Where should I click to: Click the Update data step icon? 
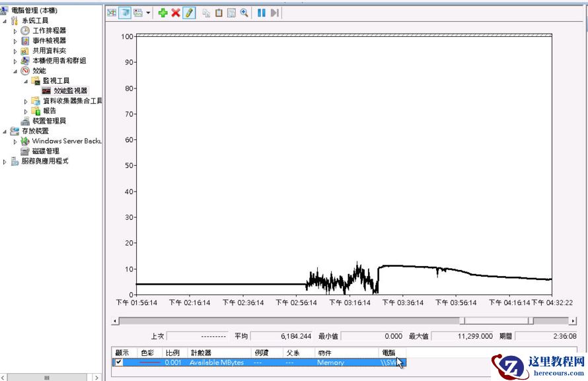[275, 13]
